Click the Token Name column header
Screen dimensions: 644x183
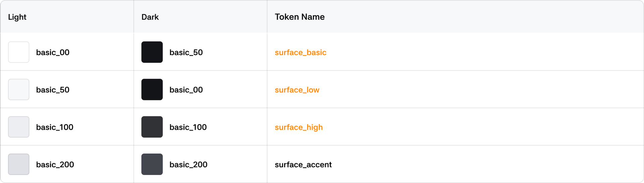coord(300,17)
